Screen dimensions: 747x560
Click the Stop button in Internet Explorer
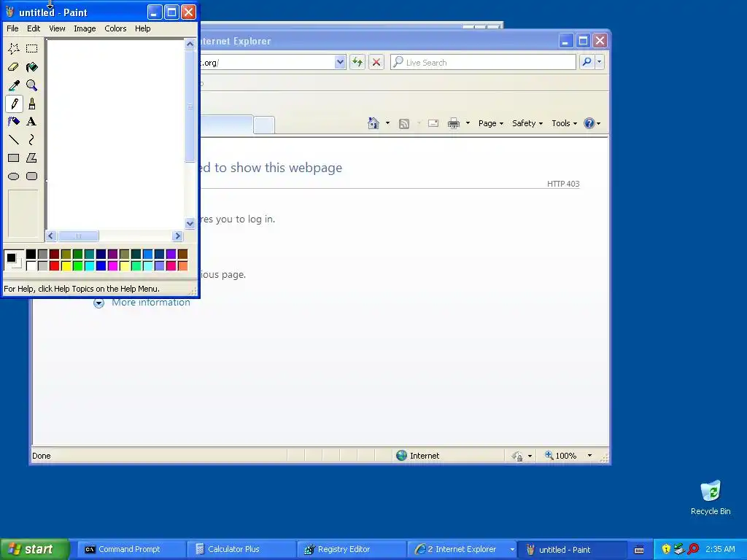point(376,62)
